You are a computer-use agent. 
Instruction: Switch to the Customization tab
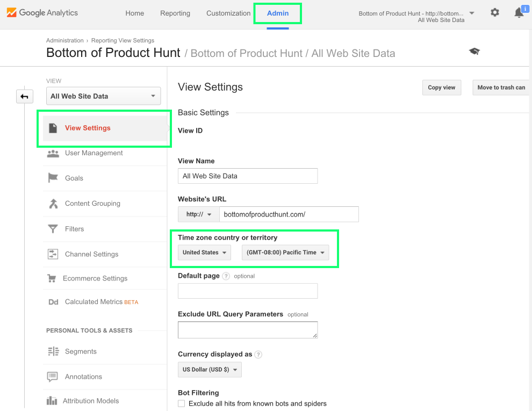(x=228, y=13)
